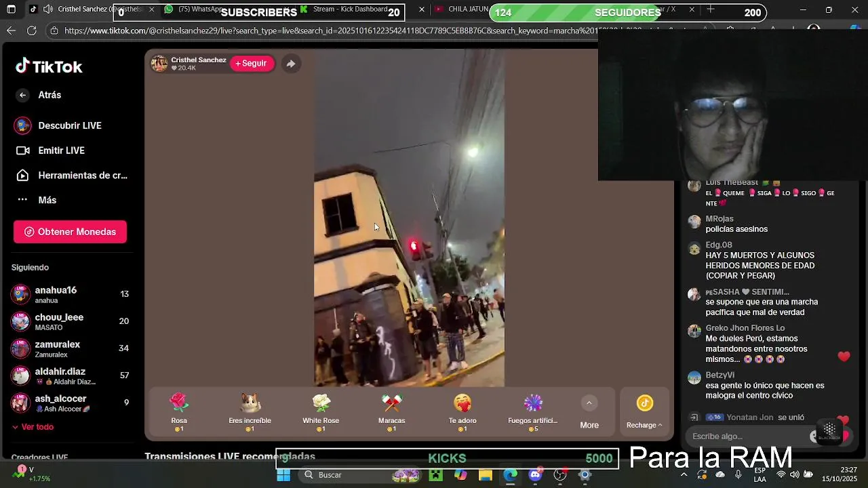This screenshot has height=488, width=868.
Task: Open Copilot from the taskbar
Action: click(x=460, y=475)
